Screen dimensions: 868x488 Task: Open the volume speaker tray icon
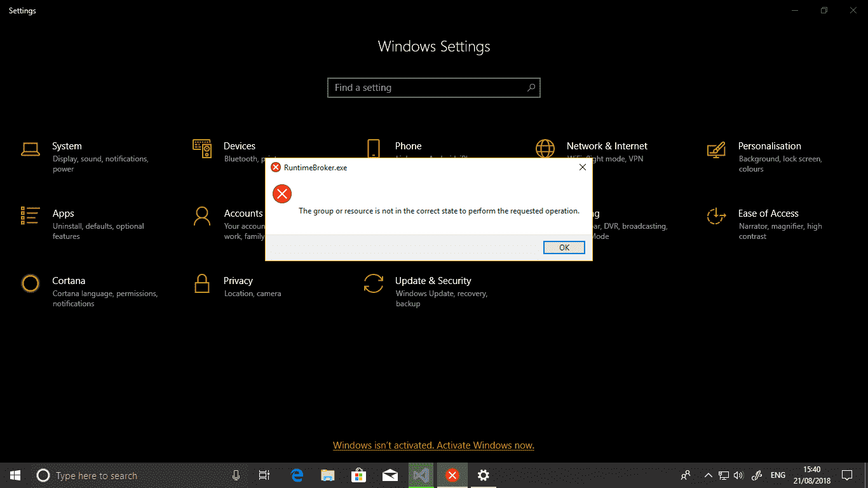point(738,475)
